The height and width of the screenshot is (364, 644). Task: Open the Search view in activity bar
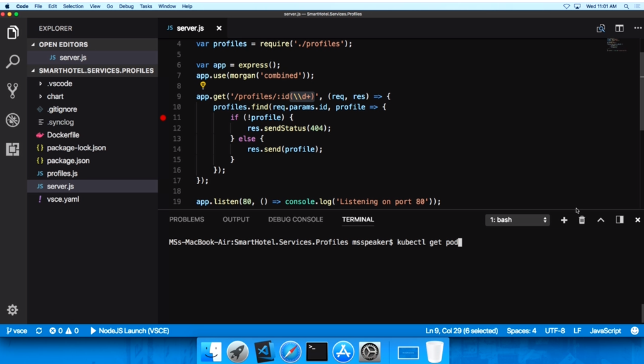(x=13, y=62)
